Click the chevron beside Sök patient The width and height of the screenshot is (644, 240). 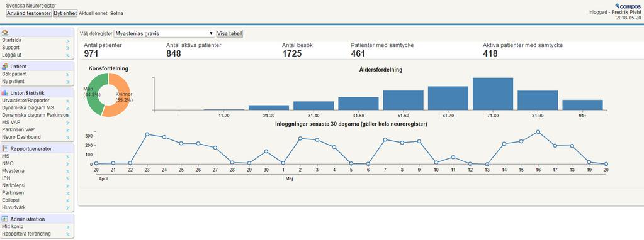[x=68, y=75]
